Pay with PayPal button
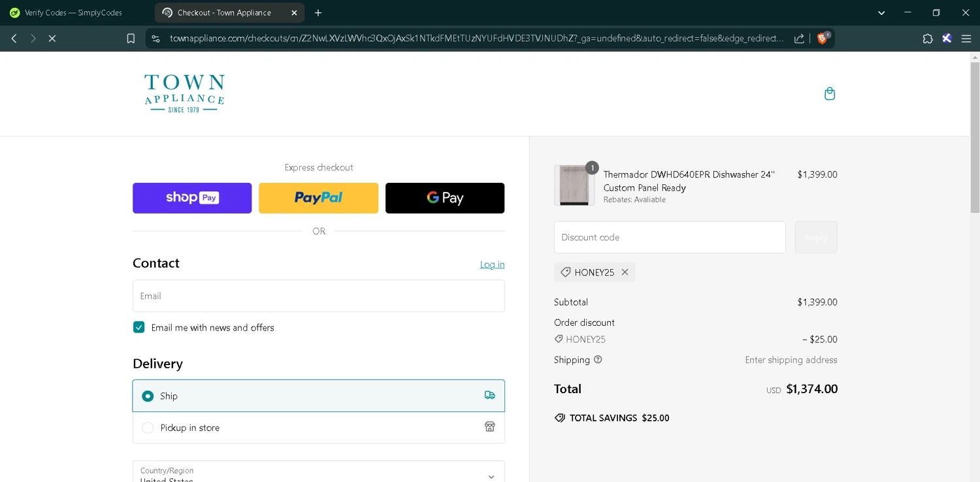Viewport: 980px width, 482px height. [x=319, y=198]
